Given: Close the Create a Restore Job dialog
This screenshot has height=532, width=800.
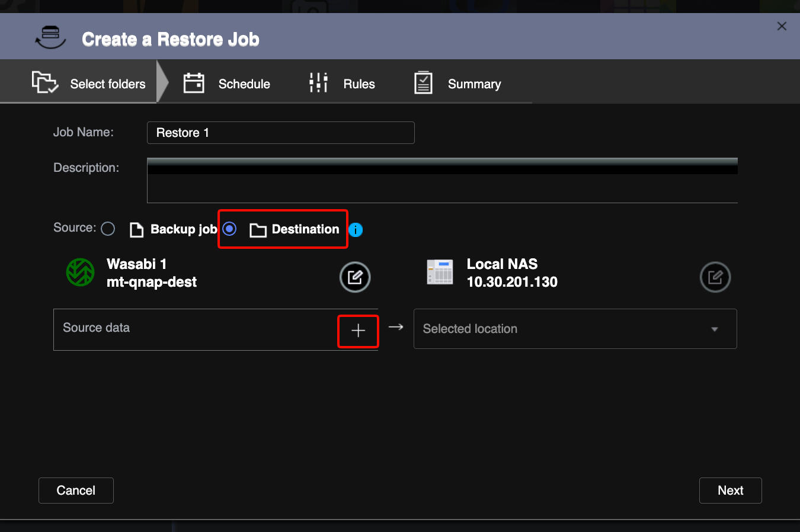Looking at the screenshot, I should point(782,26).
